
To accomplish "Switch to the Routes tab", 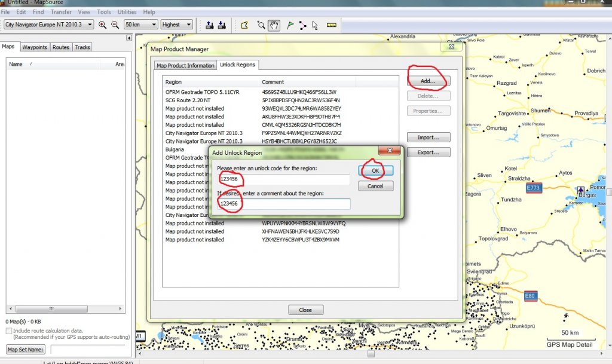I will (x=61, y=47).
